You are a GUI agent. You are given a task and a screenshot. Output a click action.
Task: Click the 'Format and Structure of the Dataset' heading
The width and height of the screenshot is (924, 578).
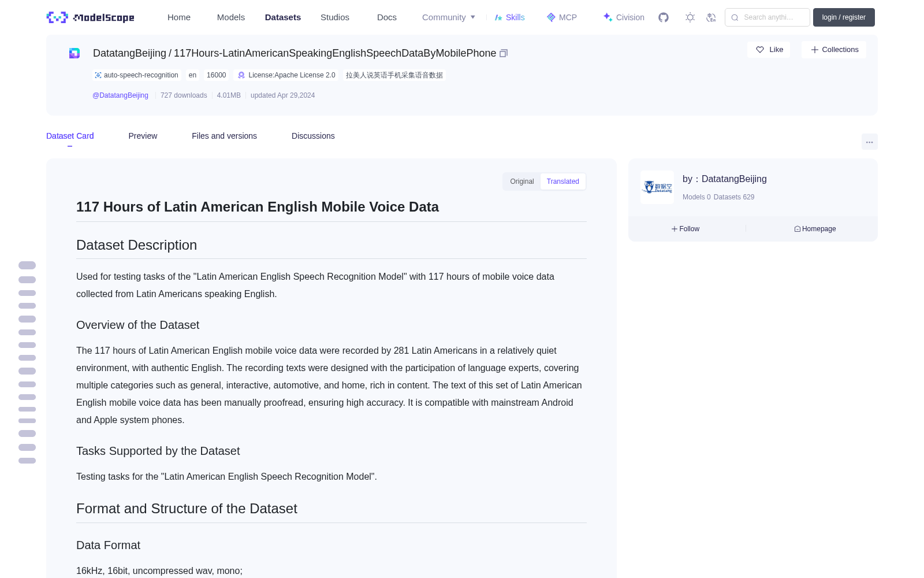point(187,509)
